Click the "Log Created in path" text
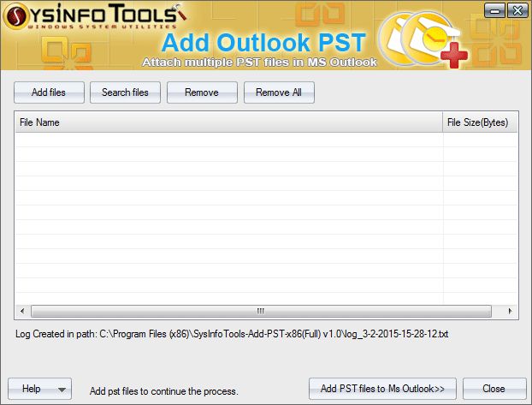The image size is (532, 405). [x=232, y=334]
